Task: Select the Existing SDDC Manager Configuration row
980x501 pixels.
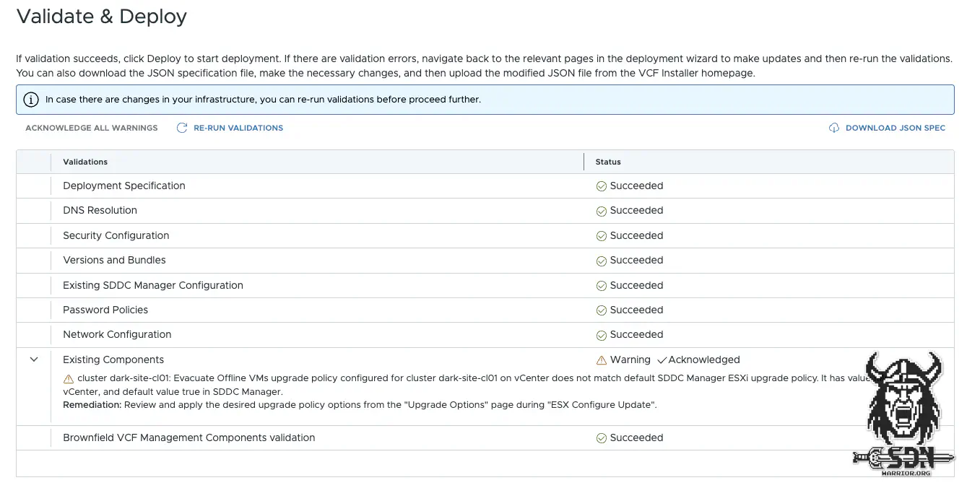Action: point(153,285)
